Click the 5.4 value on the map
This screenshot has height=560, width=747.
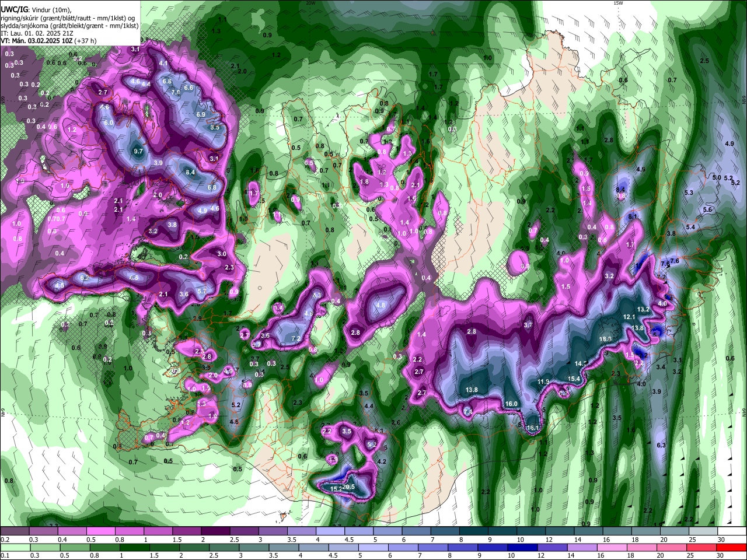(691, 227)
